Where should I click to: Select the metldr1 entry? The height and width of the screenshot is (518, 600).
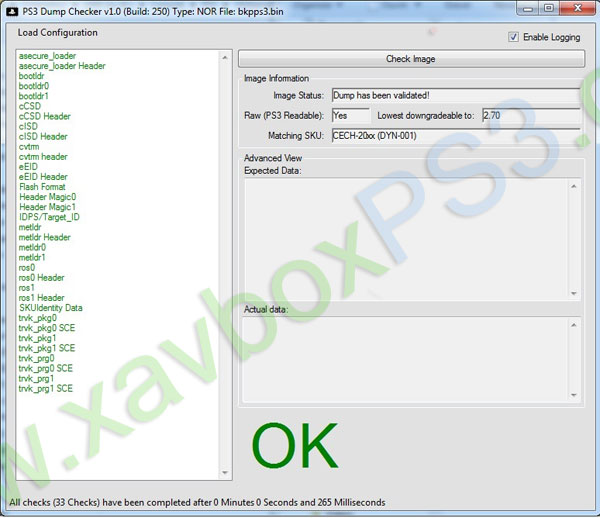32,257
